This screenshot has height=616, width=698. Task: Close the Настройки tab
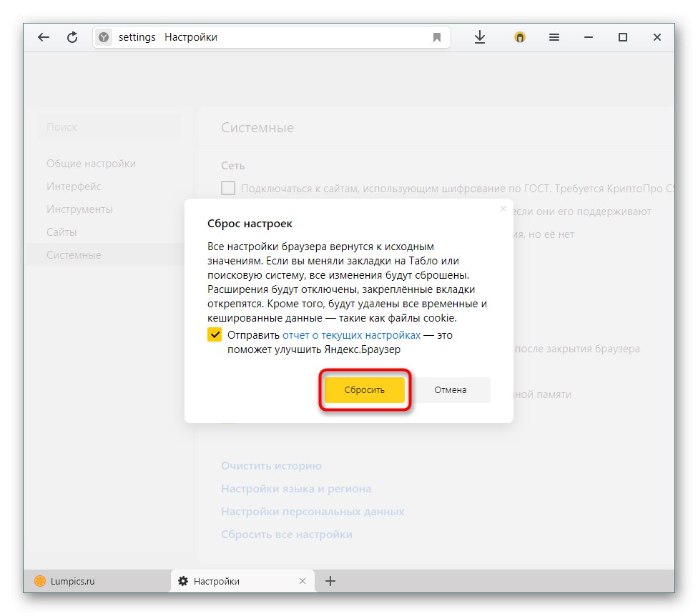(303, 581)
